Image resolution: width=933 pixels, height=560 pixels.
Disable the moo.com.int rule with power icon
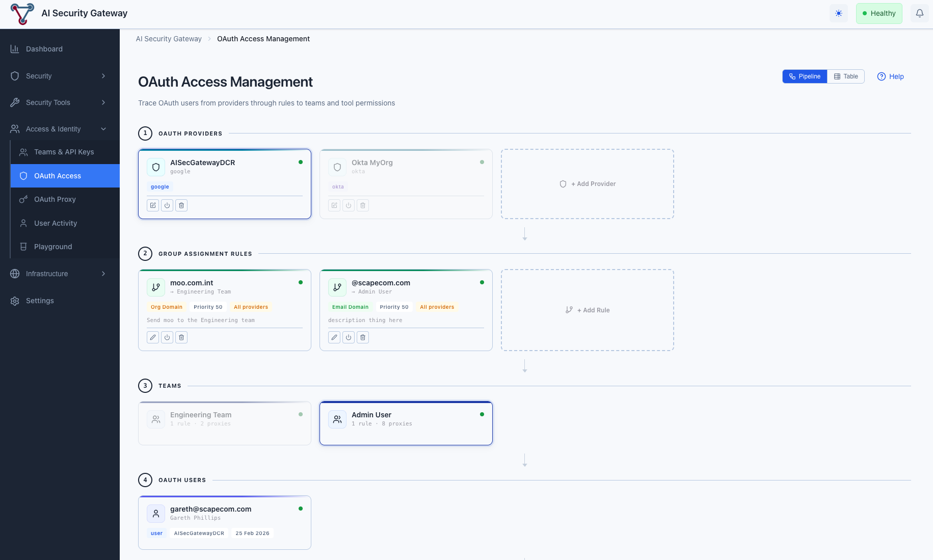167,337
